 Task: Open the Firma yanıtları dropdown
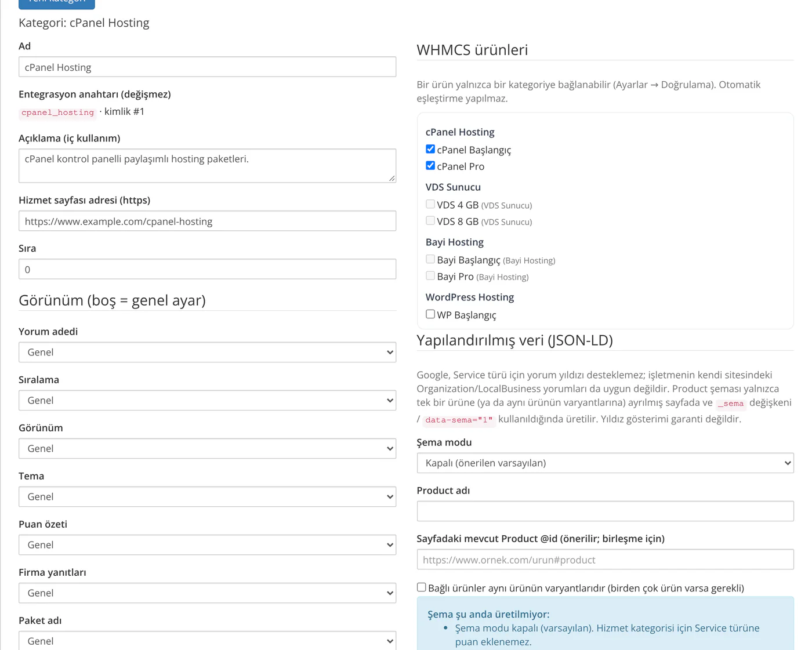click(x=208, y=593)
